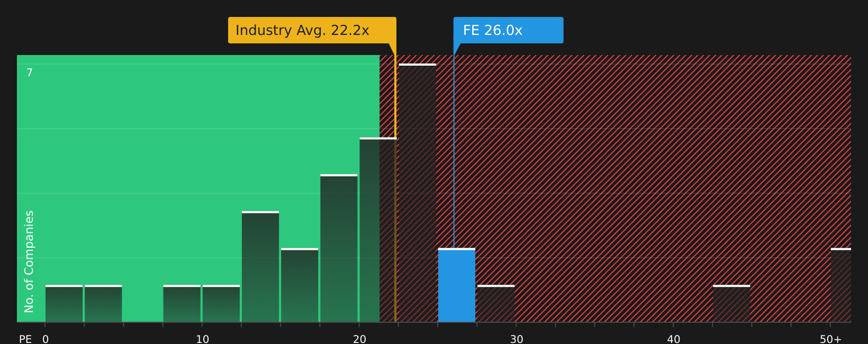This screenshot has height=344, width=868.
Task: Click the '0' x-axis label
Action: [46, 339]
